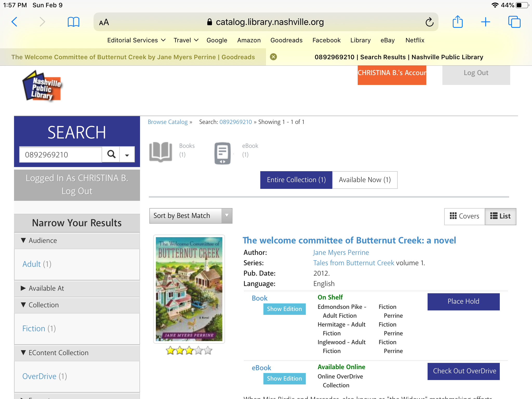Image resolution: width=532 pixels, height=399 pixels.
Task: Tap the AA reader text-size icon
Action: pyautogui.click(x=104, y=22)
